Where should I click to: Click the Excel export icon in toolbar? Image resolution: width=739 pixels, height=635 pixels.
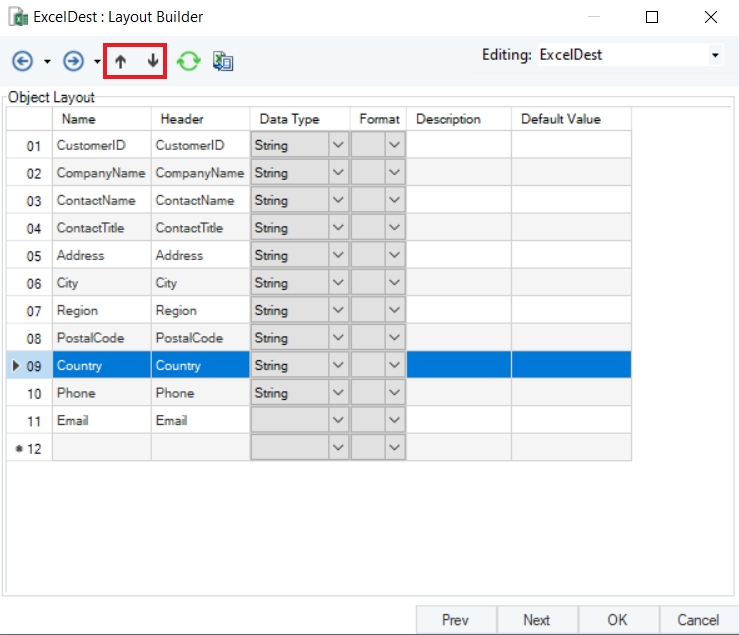pos(223,61)
